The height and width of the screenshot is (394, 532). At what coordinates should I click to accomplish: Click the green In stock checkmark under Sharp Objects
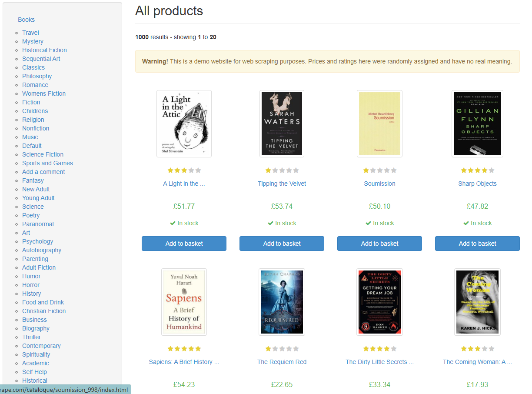[x=477, y=223]
